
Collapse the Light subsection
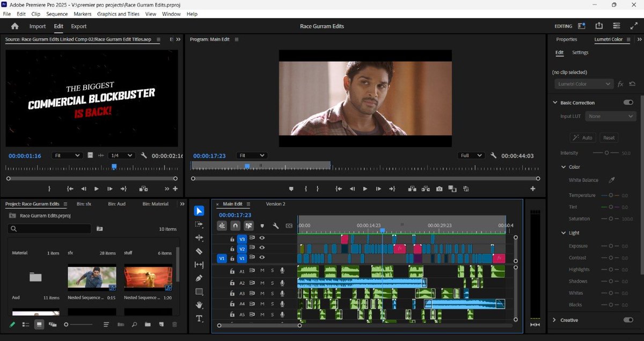click(x=563, y=233)
